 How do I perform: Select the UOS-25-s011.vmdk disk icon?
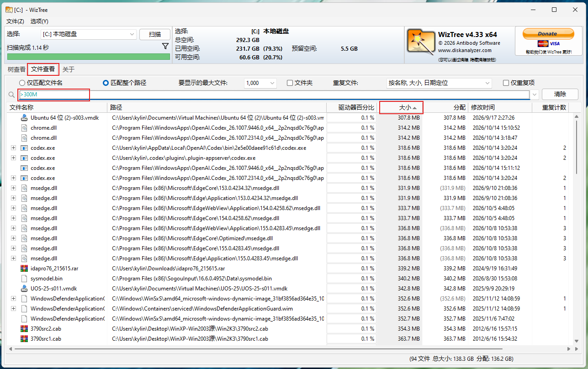[x=24, y=288]
